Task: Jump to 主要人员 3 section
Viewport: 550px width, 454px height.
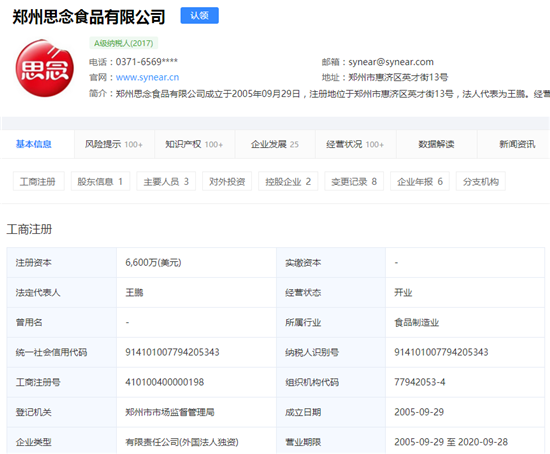Action: pyautogui.click(x=166, y=181)
